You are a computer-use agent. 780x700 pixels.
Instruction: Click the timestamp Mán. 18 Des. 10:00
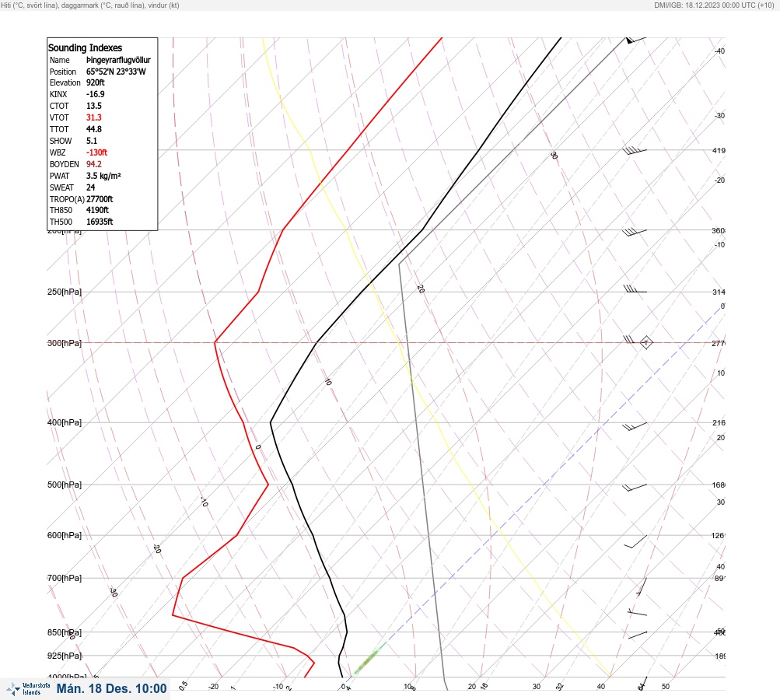coord(111,688)
